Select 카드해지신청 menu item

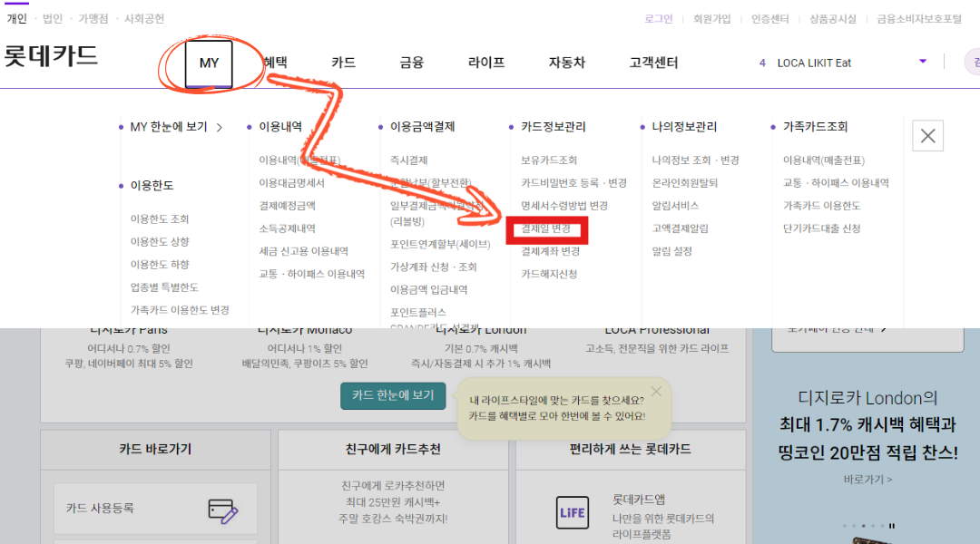(x=549, y=274)
